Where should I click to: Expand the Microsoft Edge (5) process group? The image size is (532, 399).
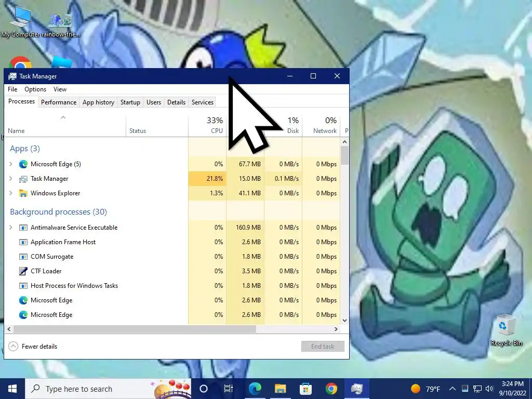pos(11,164)
